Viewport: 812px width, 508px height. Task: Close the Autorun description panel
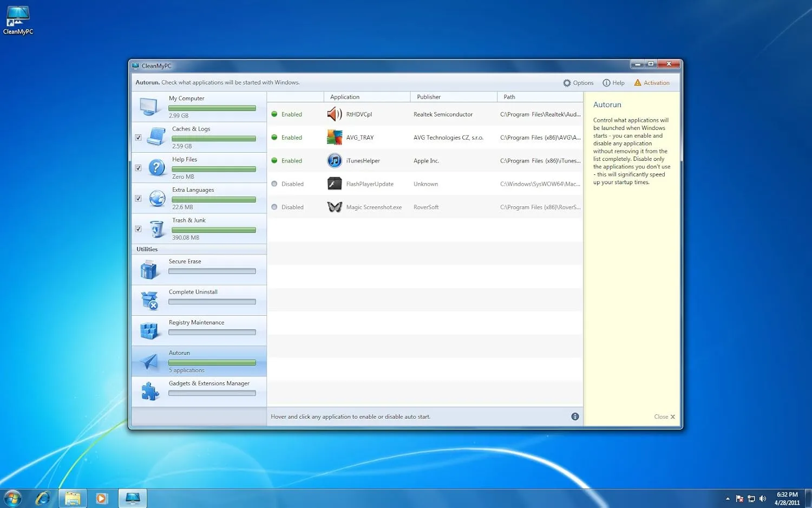pyautogui.click(x=664, y=416)
